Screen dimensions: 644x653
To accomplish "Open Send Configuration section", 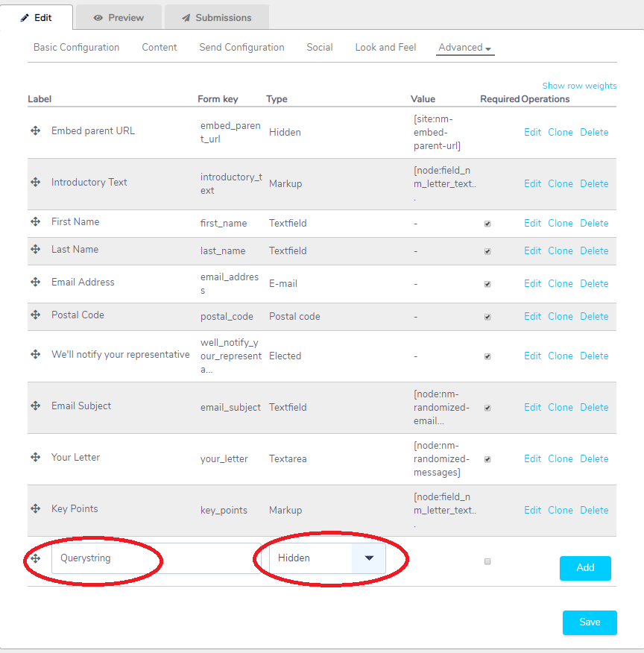I will (x=241, y=48).
